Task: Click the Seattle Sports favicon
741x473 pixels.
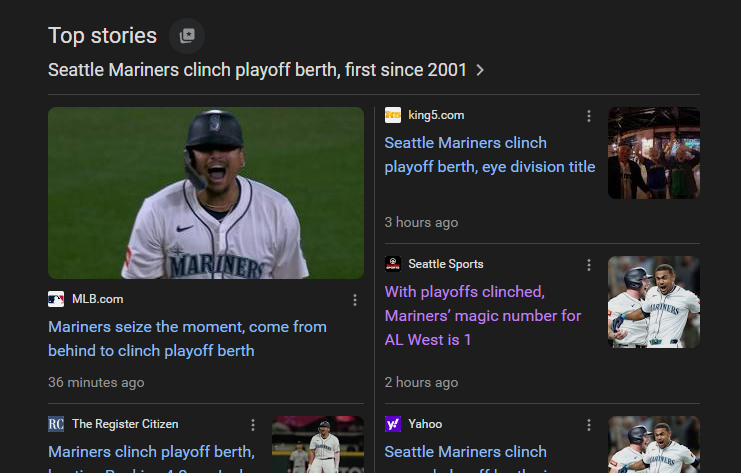Action: [393, 264]
